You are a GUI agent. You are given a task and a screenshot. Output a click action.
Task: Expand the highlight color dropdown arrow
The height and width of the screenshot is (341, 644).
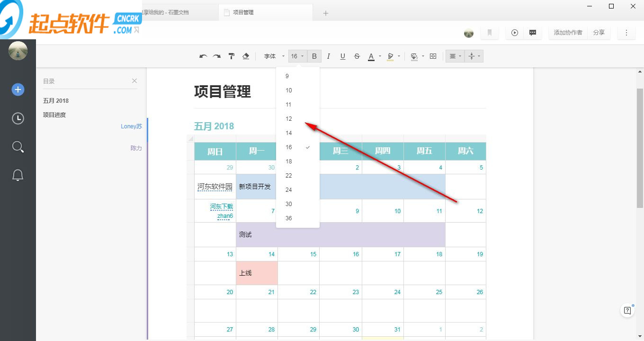(399, 56)
